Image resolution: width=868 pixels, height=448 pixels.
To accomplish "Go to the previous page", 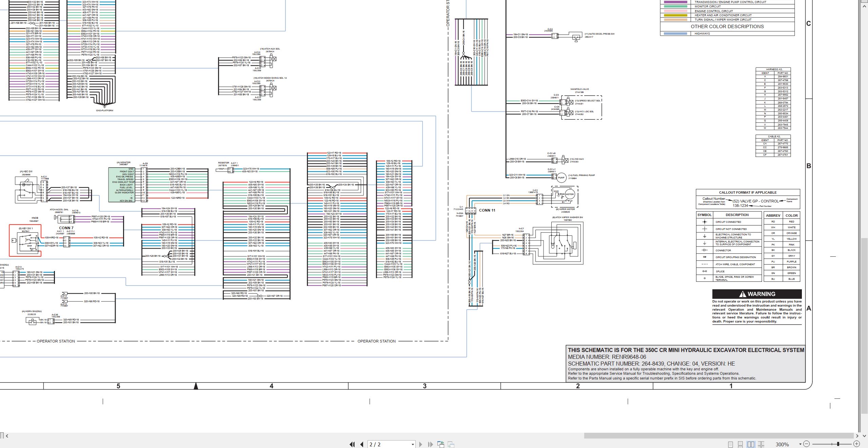I will coord(362,444).
